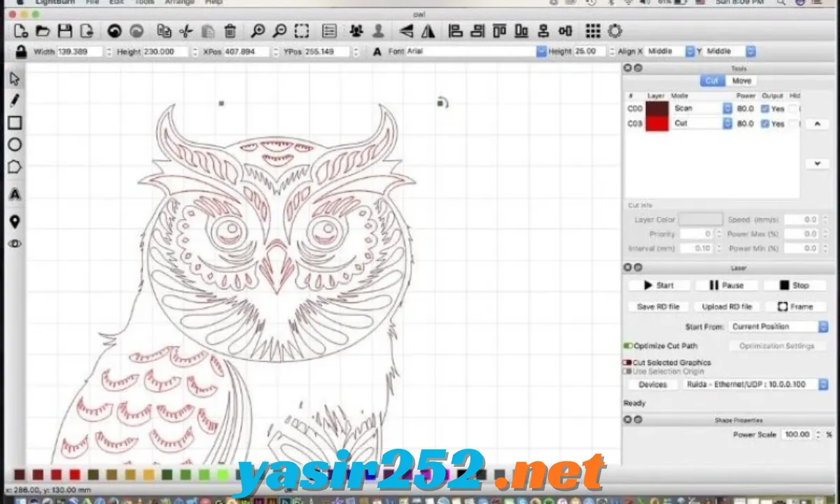Click Save RD file button
Image resolution: width=840 pixels, height=504 pixels.
pos(658,307)
